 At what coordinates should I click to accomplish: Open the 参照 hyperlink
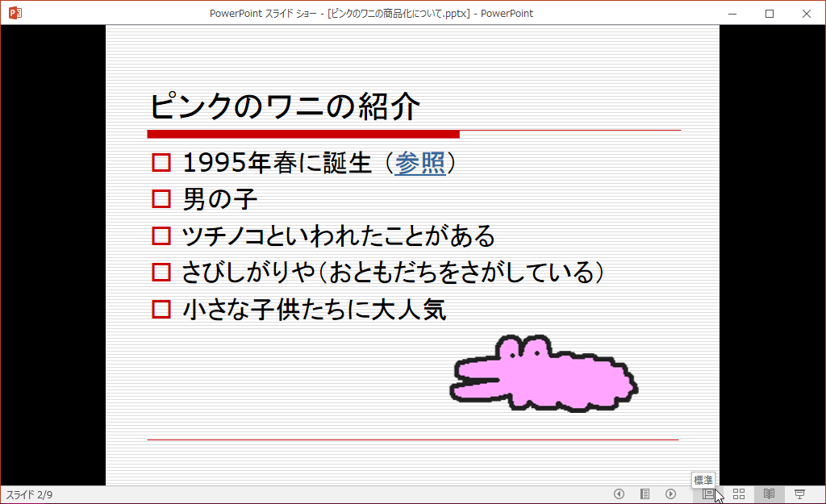(x=419, y=163)
